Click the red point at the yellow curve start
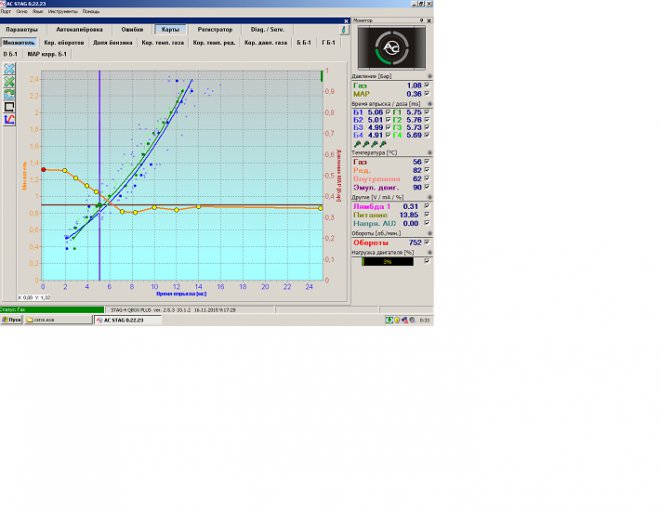Screen dimensions: 660x511 click(x=43, y=169)
